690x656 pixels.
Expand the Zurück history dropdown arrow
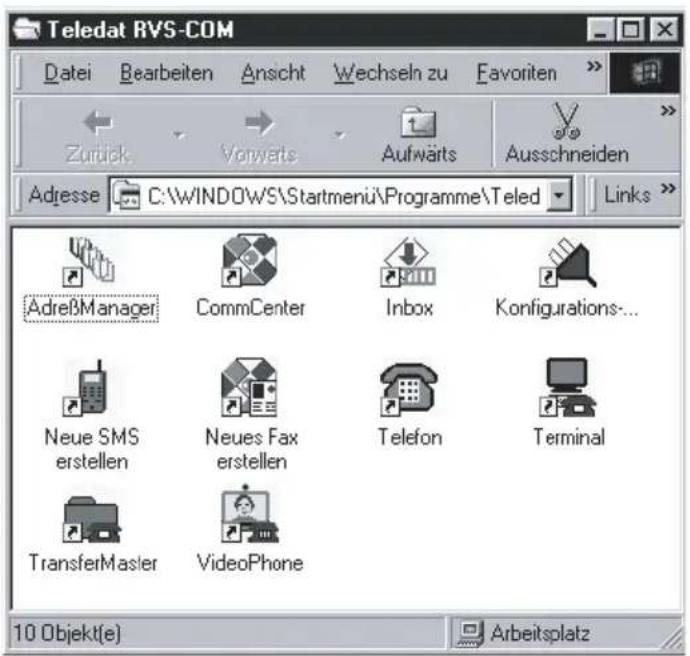(178, 134)
